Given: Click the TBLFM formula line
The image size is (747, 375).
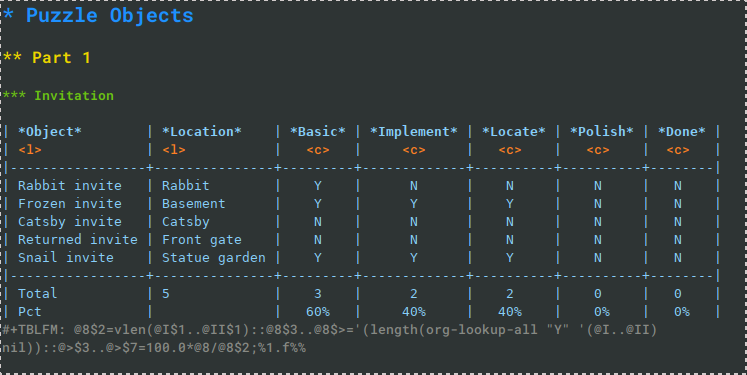Looking at the screenshot, I should coord(330,338).
